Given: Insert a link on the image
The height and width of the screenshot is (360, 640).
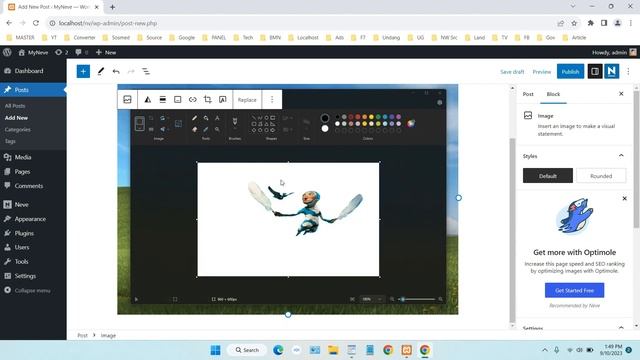Looking at the screenshot, I should point(193,100).
